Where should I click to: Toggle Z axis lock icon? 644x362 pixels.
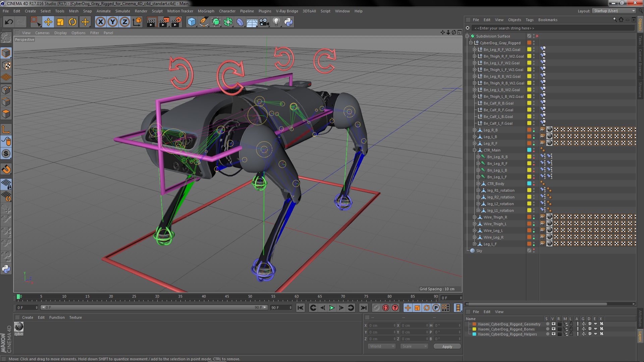[x=125, y=22]
